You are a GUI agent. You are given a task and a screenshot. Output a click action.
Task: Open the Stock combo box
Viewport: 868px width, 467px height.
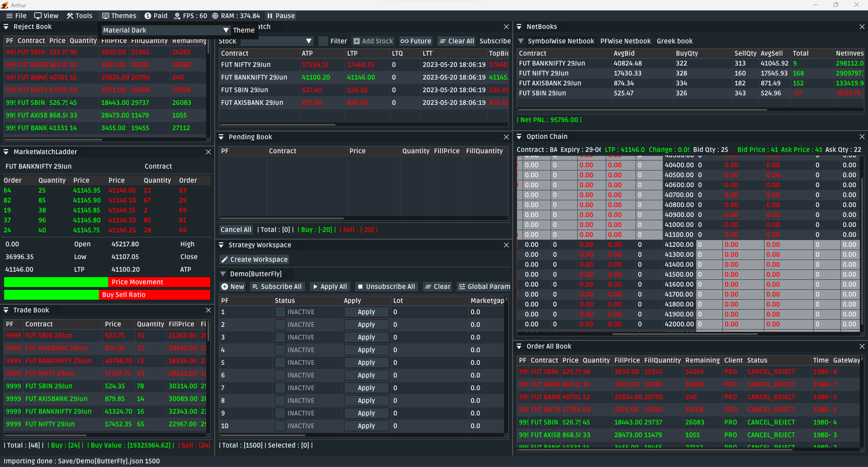[277, 41]
